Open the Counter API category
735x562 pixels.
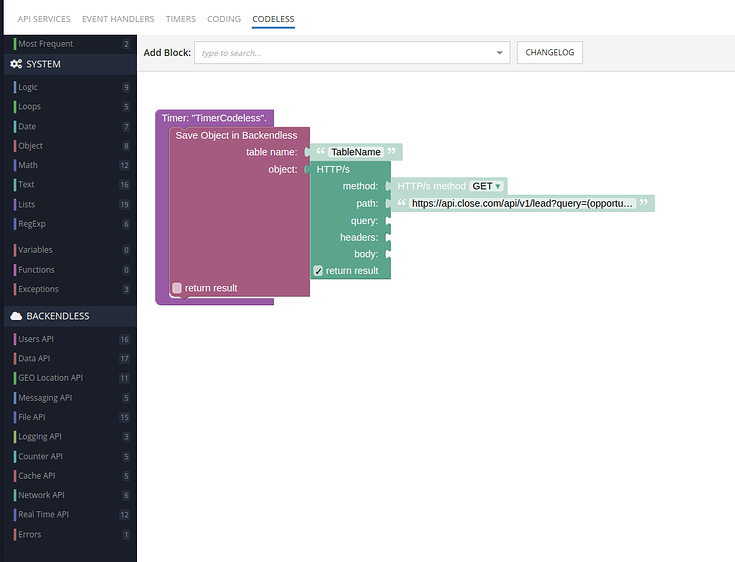pyautogui.click(x=70, y=456)
